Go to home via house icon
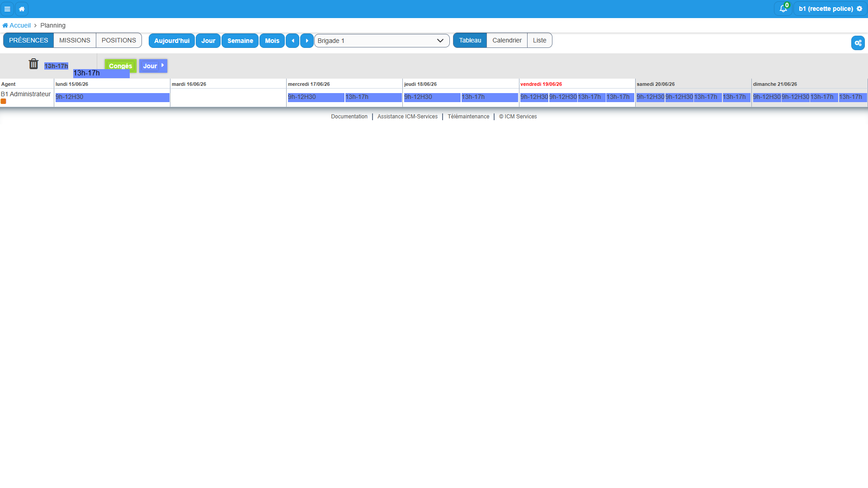 click(22, 9)
